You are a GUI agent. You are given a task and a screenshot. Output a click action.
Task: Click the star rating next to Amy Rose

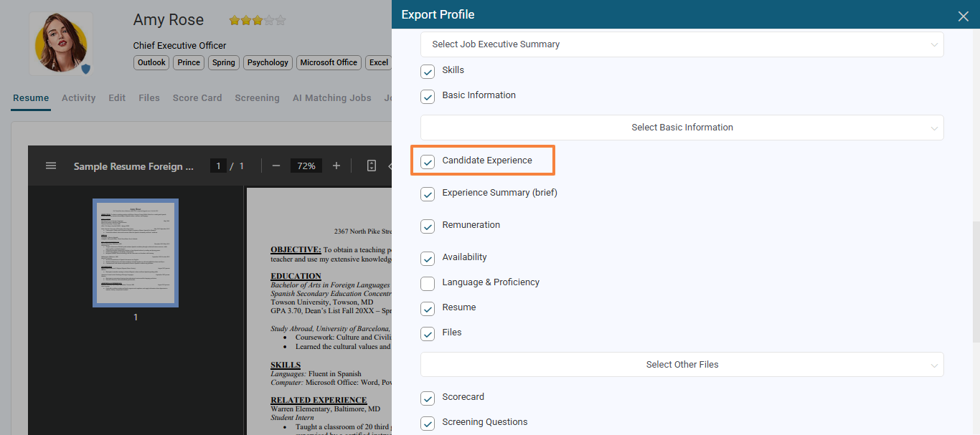pos(257,21)
